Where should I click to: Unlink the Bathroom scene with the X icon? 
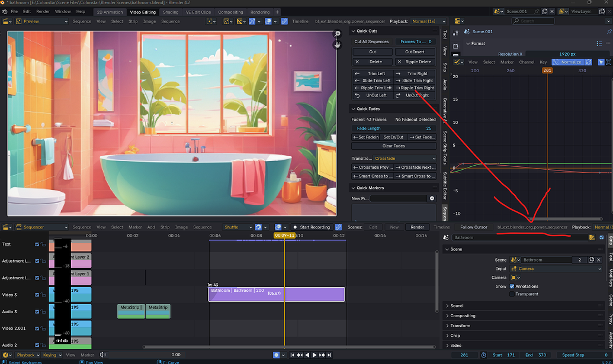(x=599, y=260)
